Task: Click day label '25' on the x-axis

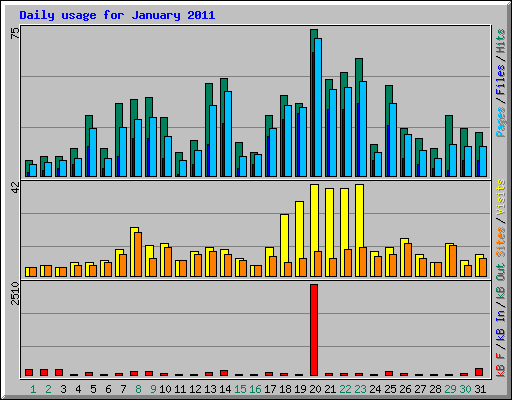Action: (x=390, y=389)
